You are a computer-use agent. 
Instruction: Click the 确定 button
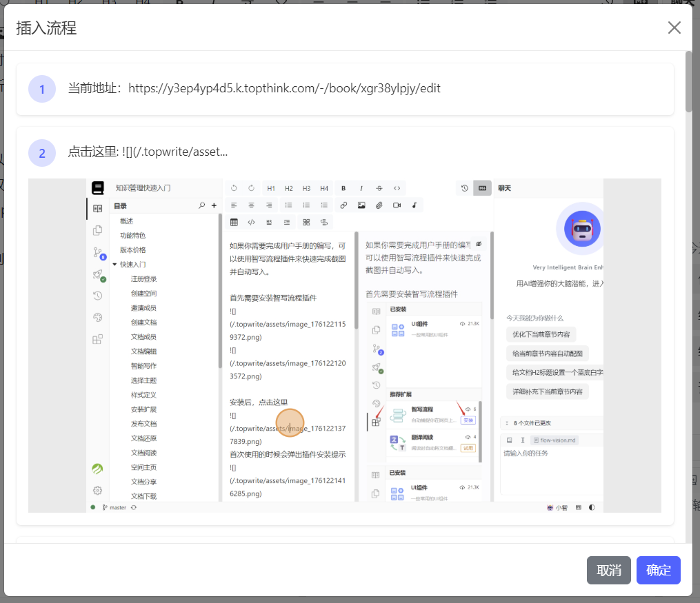tap(658, 570)
